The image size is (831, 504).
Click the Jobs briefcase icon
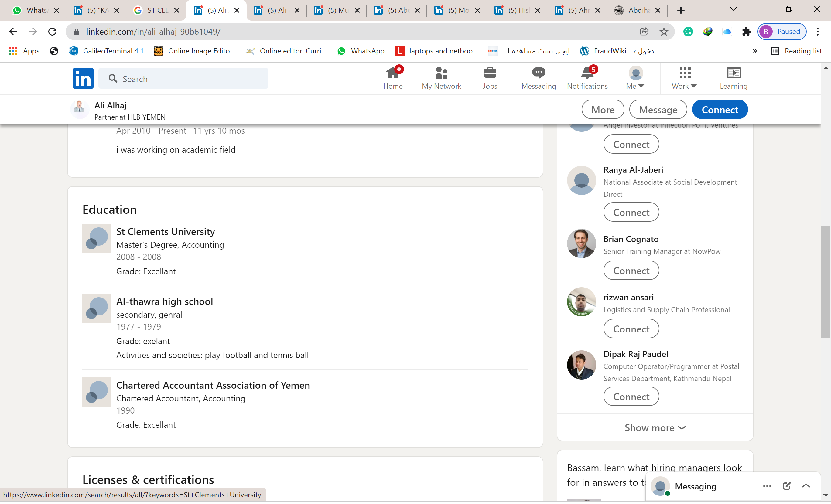coord(490,73)
